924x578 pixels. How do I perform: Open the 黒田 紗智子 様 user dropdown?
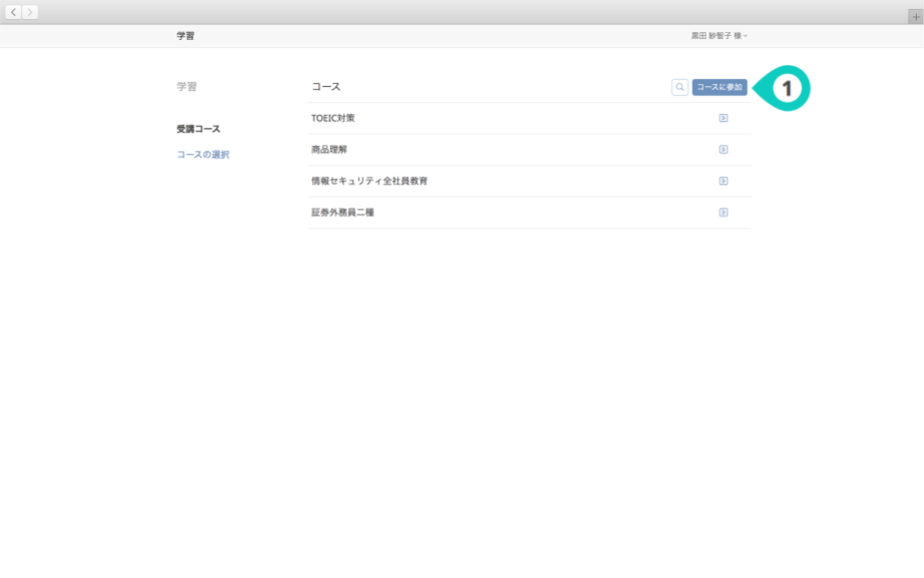pyautogui.click(x=719, y=36)
